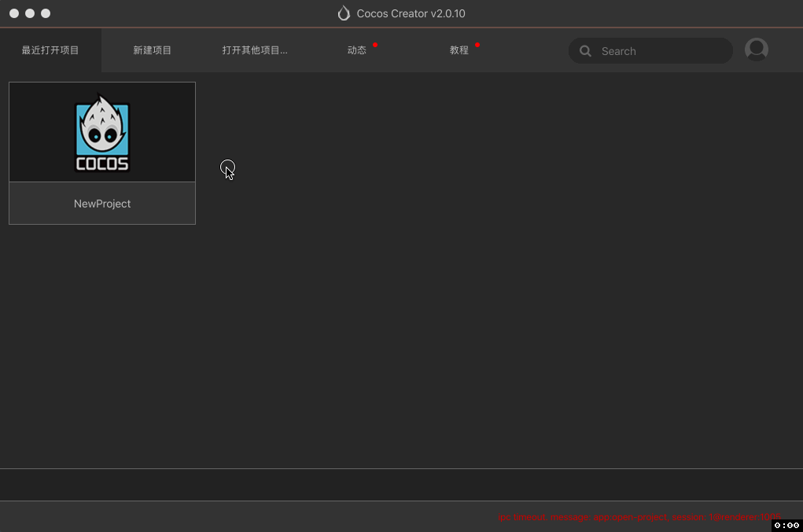The width and height of the screenshot is (803, 532).
Task: Select 打开其他项目... tab
Action: pyautogui.click(x=255, y=50)
